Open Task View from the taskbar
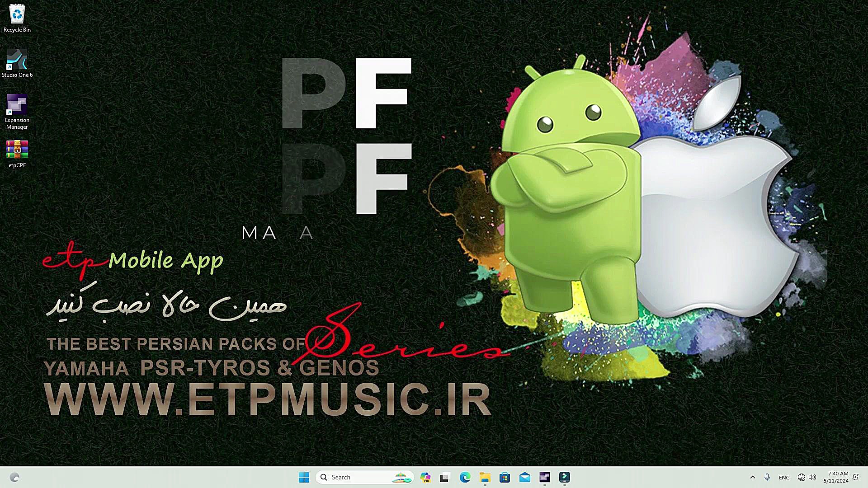Screen dimensions: 868x488 [x=444, y=477]
